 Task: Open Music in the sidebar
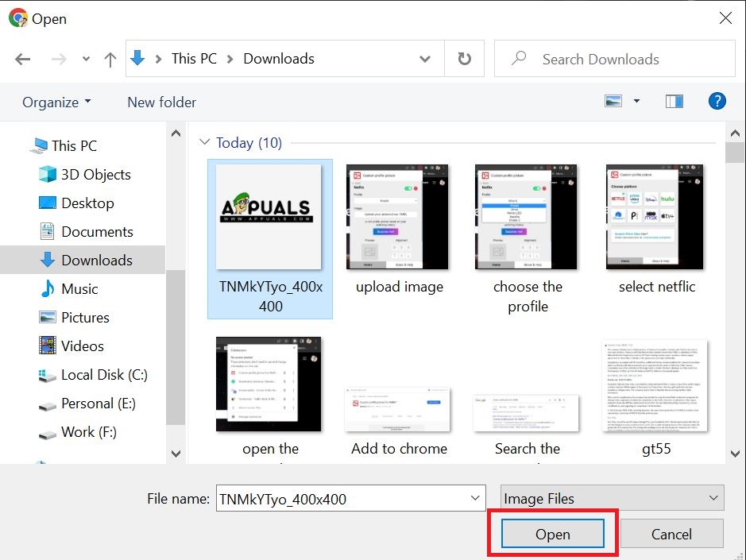coord(79,289)
